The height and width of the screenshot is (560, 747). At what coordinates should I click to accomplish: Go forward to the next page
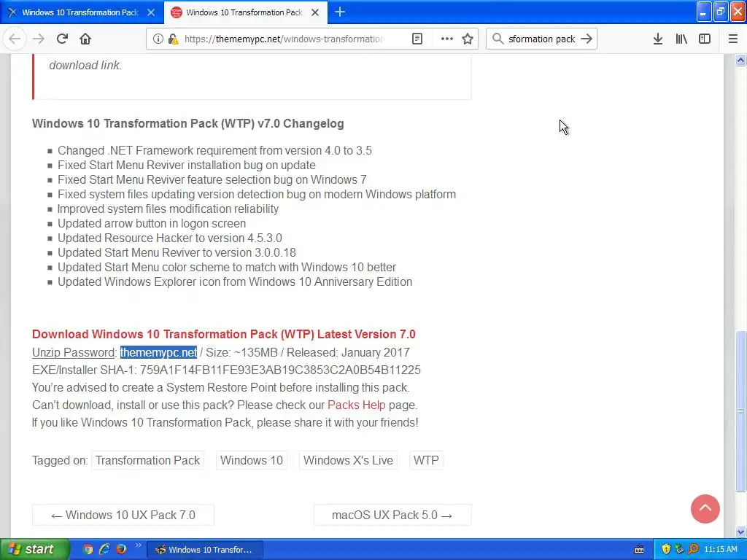pos(39,39)
